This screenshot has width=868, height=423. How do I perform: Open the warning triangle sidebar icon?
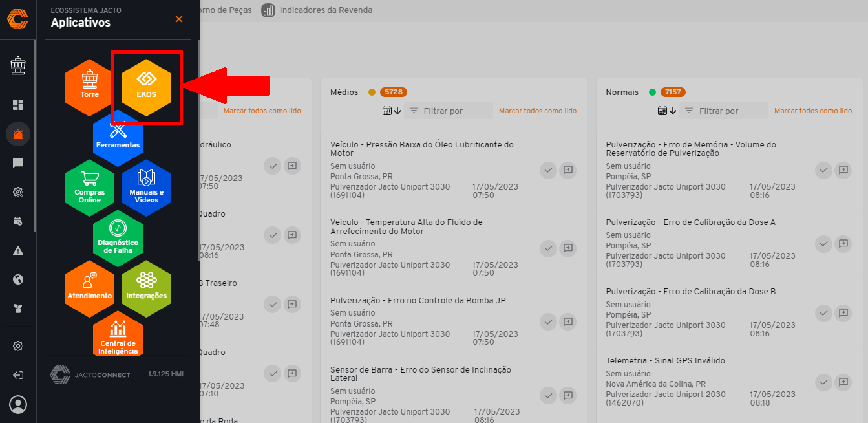point(18,250)
